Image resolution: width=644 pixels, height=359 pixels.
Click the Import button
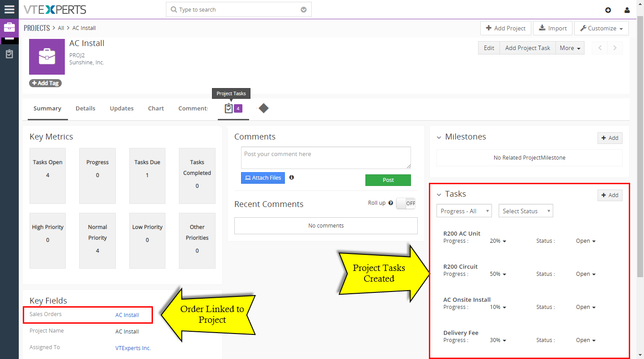coord(553,28)
